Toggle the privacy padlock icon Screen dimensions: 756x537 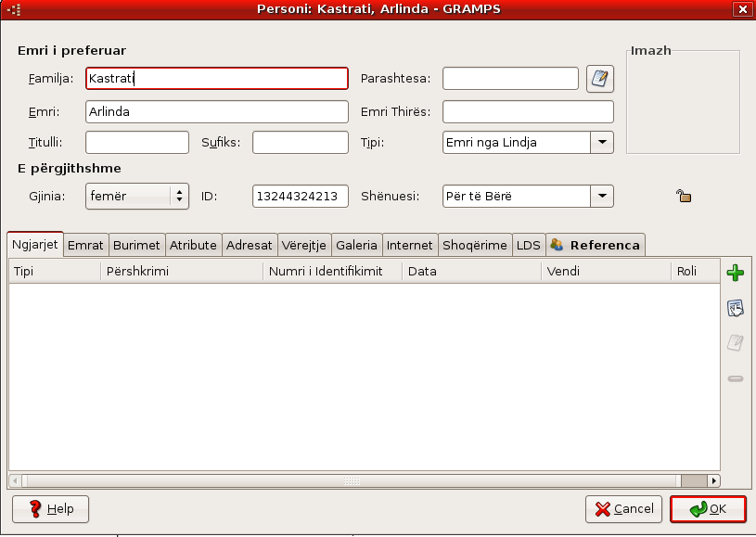(684, 196)
